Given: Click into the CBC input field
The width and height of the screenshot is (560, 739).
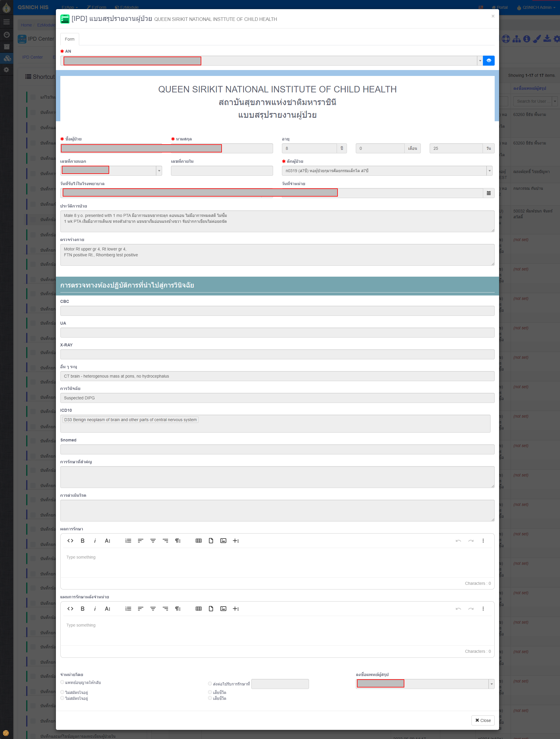Looking at the screenshot, I should [277, 311].
